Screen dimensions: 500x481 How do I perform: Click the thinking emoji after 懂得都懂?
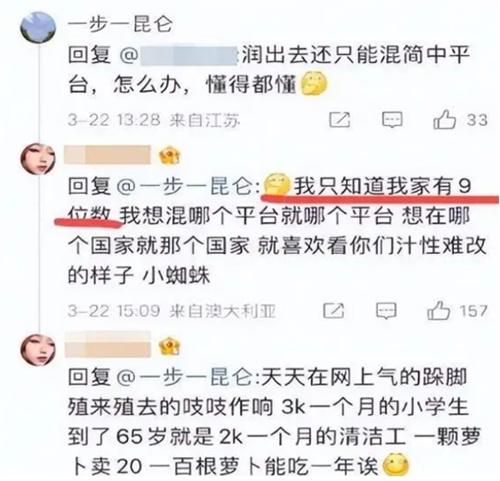pos(314,83)
